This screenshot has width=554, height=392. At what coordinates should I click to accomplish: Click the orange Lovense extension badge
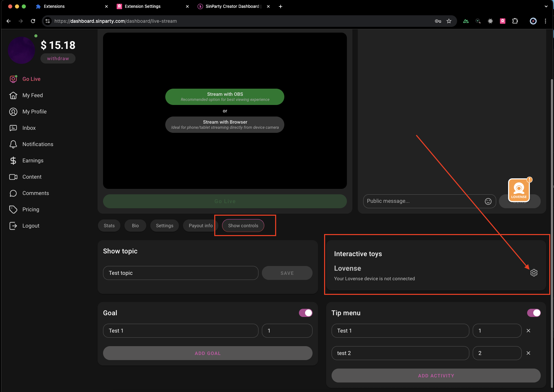[519, 190]
